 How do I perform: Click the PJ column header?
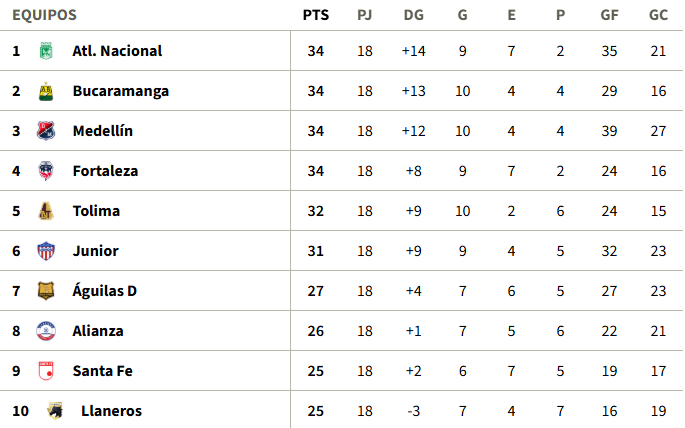pos(365,15)
